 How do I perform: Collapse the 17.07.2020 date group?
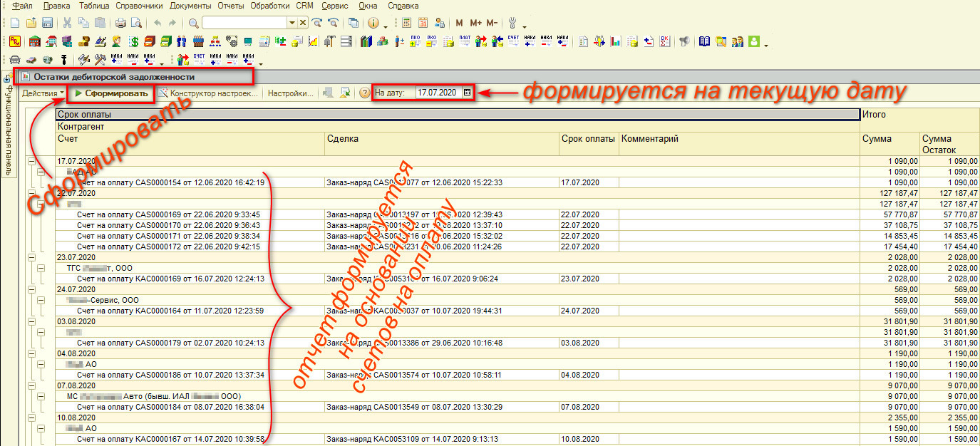click(31, 162)
